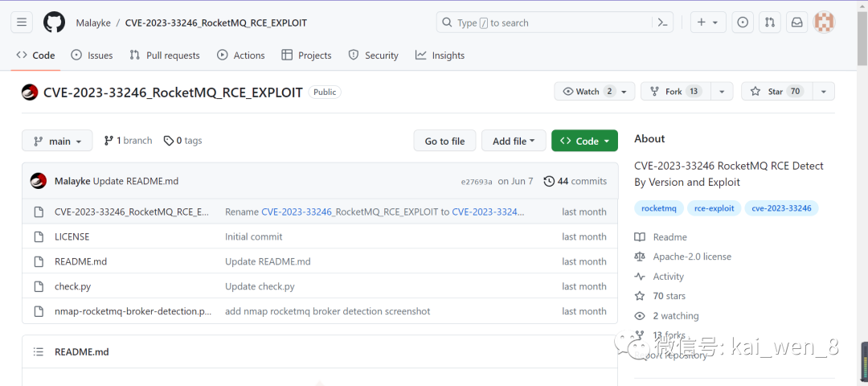The height and width of the screenshot is (386, 868).
Task: Open commit hash e27693a
Action: [x=476, y=182]
